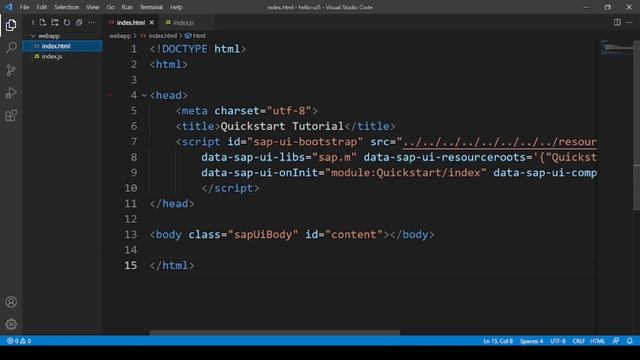Change encoding via UTF-8 status item

[x=558, y=341]
